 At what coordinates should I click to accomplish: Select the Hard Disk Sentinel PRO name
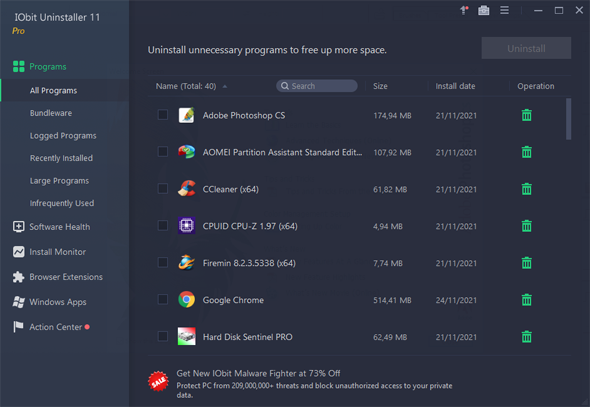tap(248, 337)
